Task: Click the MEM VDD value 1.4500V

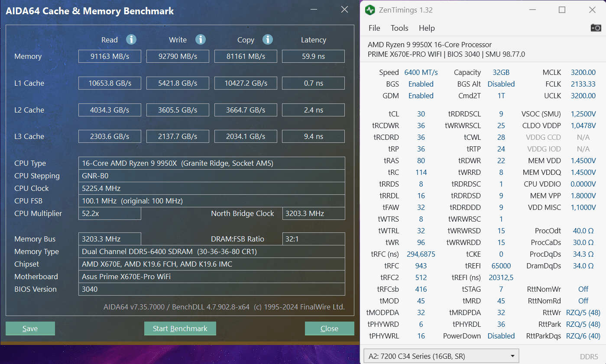Action: click(583, 161)
